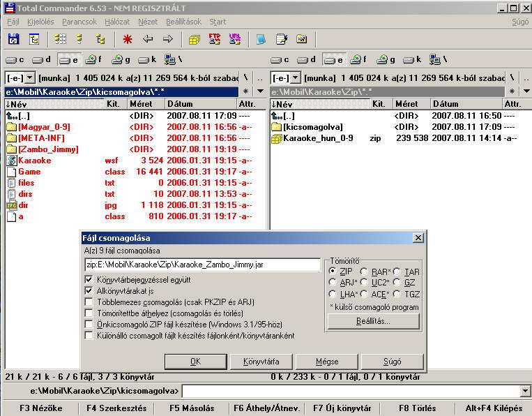Screen dimensions: 532x416
Task: Click the FTP connect toolbar icon
Action: click(215, 39)
